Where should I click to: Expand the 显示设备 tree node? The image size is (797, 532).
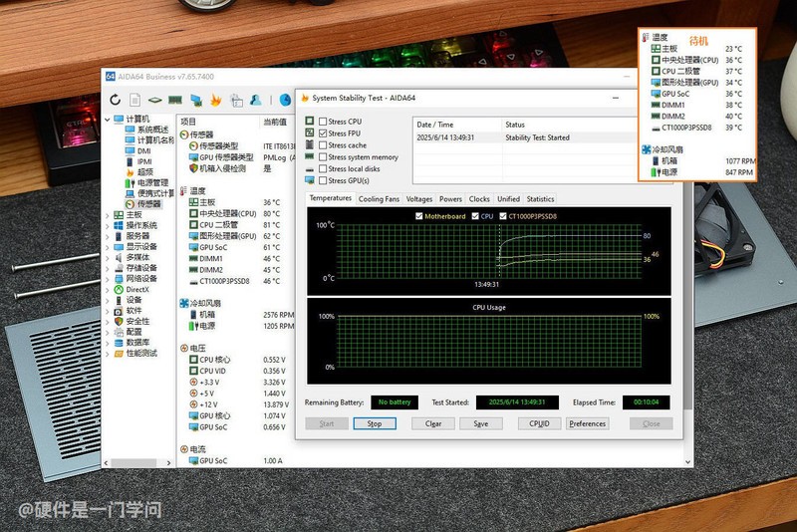[x=108, y=247]
